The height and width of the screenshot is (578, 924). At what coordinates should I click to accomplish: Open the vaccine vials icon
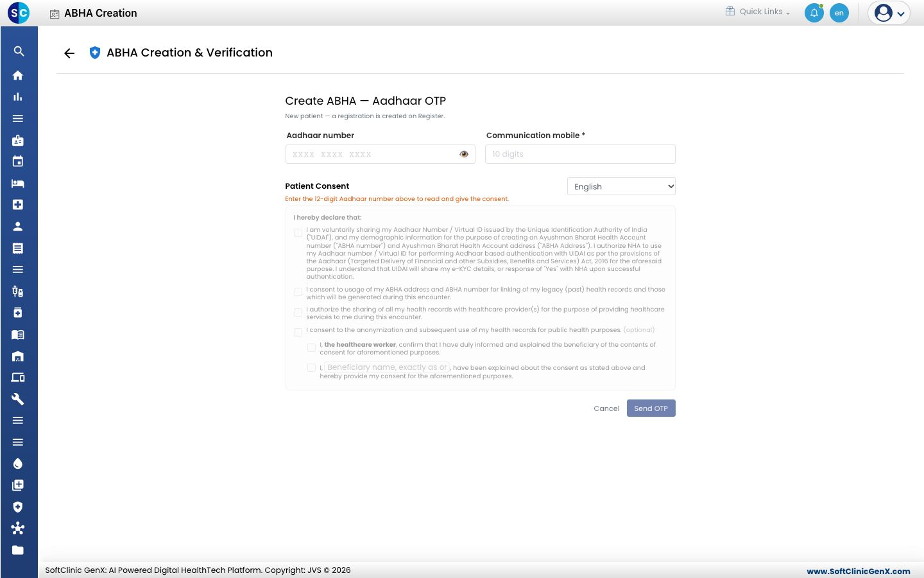tap(18, 291)
